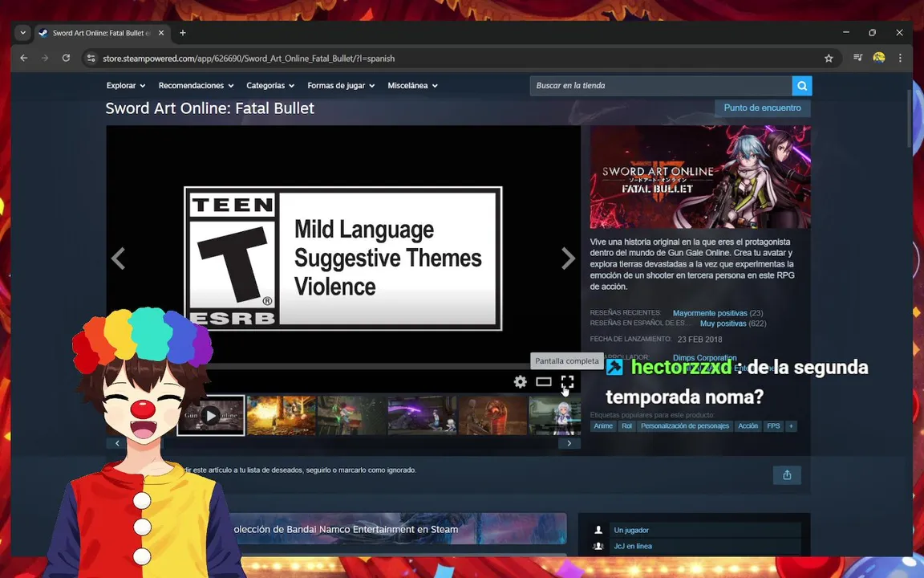The width and height of the screenshot is (924, 578).
Task: Select the Personalización de personajes tag
Action: (685, 425)
